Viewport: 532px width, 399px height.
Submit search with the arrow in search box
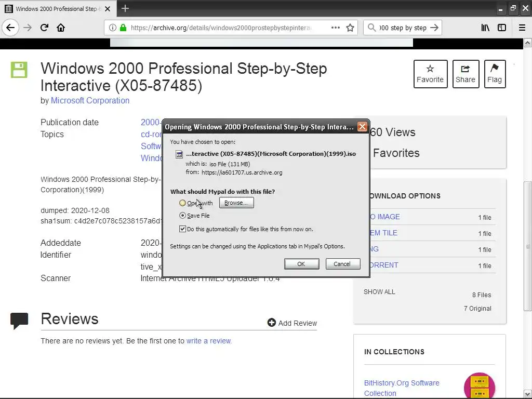[x=434, y=28]
